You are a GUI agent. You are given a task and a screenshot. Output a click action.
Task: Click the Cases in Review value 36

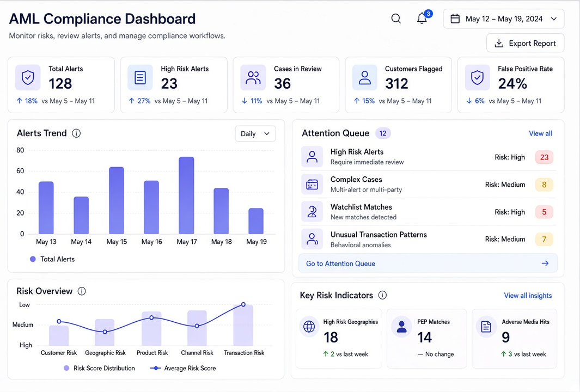coord(282,84)
